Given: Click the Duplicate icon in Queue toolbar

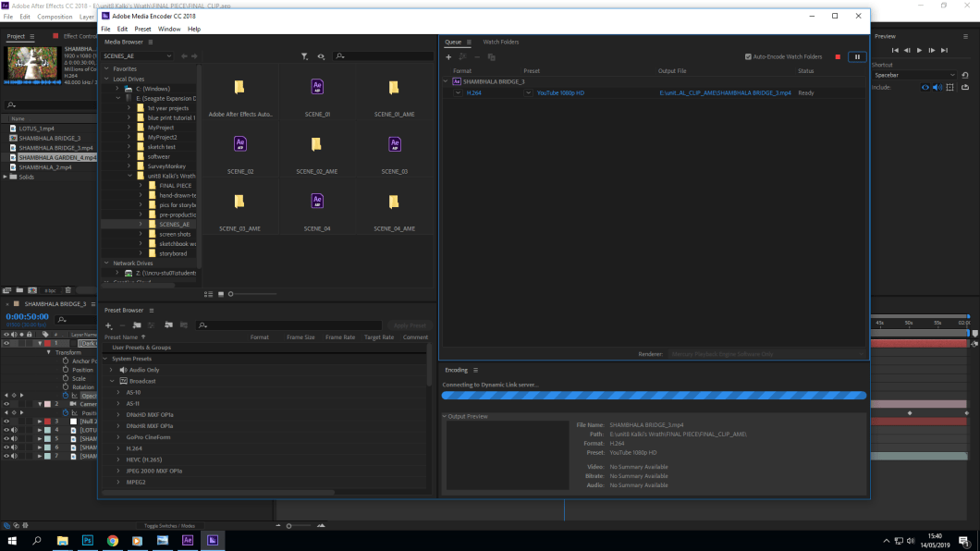Looking at the screenshot, I should pos(491,56).
